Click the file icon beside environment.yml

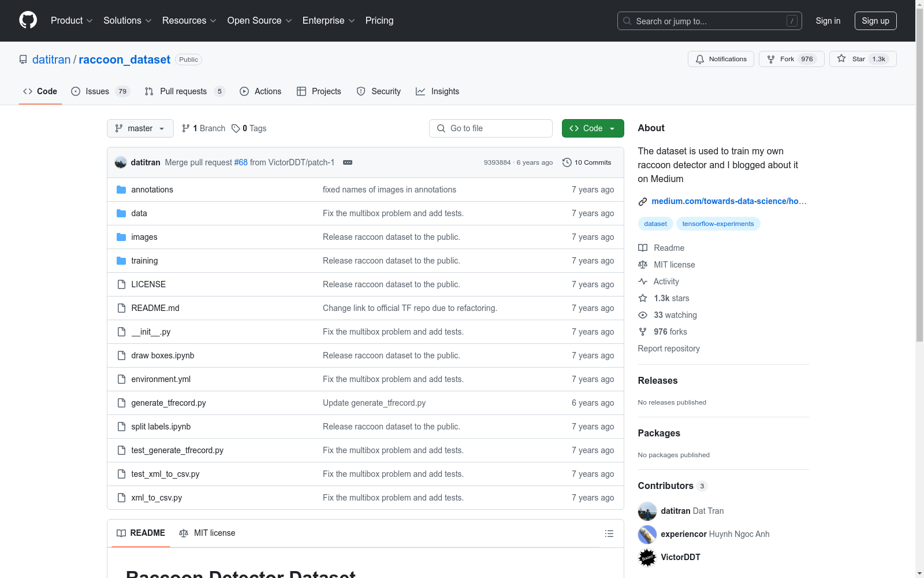click(x=121, y=379)
